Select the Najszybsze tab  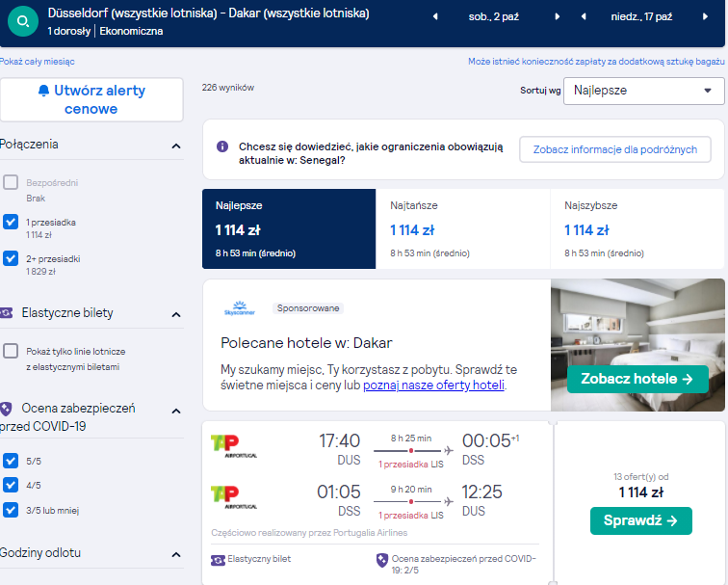(637, 228)
